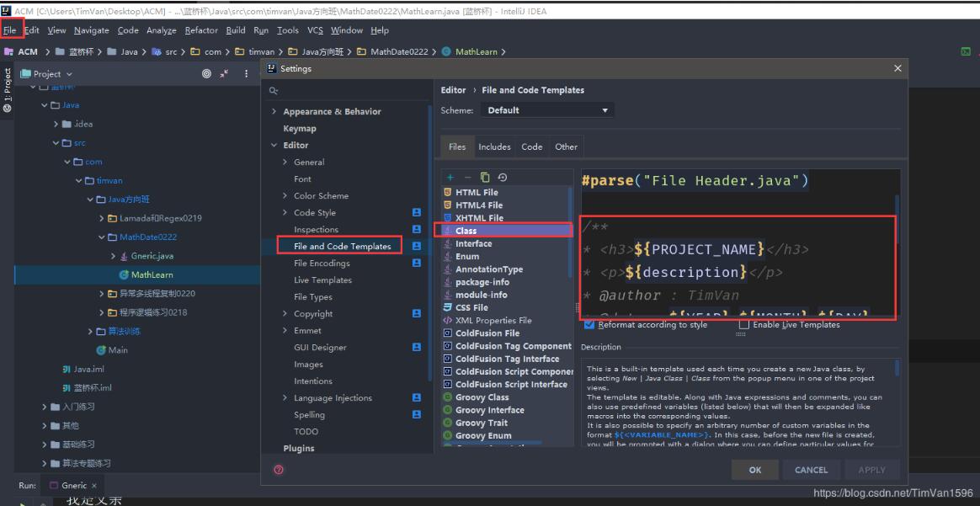Expand the Lamada和Regex0219 folder
Image resolution: width=980 pixels, height=506 pixels.
(102, 219)
